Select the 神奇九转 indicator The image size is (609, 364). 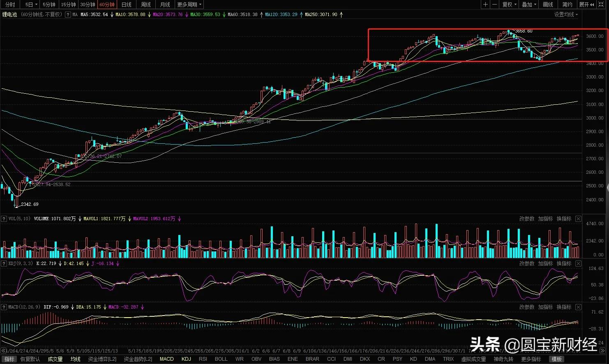[503, 359]
